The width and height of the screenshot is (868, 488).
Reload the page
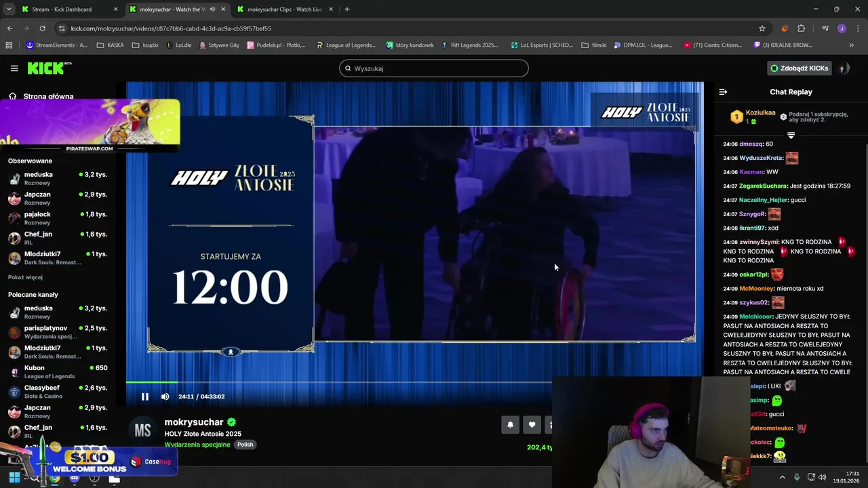click(42, 28)
